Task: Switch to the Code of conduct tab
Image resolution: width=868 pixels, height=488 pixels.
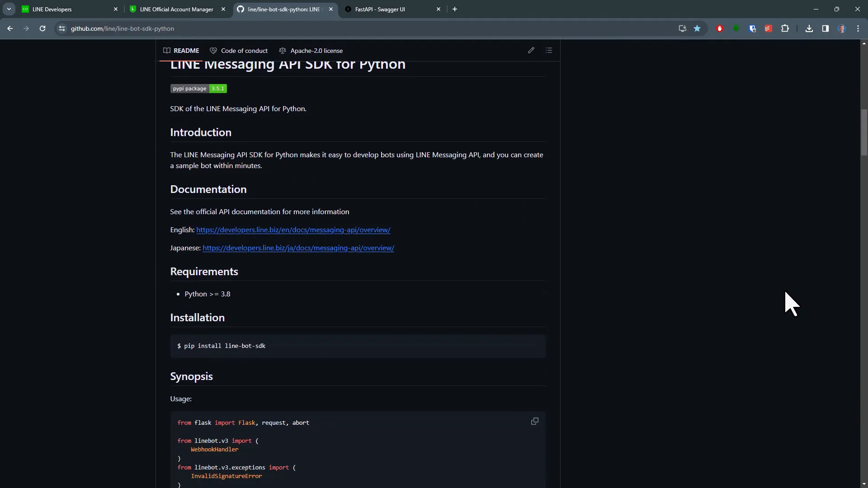Action: point(239,51)
